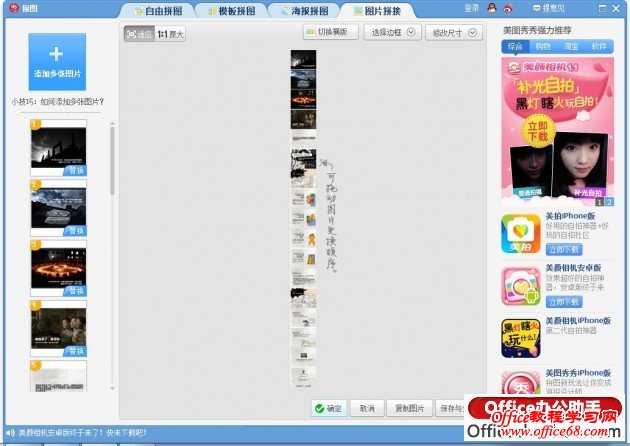Click the 拼图 app logo icon

[14, 8]
